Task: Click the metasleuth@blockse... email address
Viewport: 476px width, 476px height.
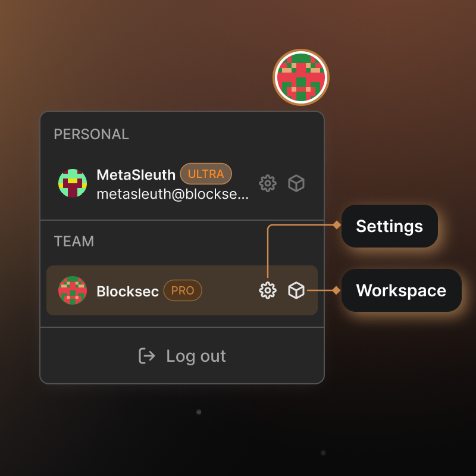Action: [173, 194]
